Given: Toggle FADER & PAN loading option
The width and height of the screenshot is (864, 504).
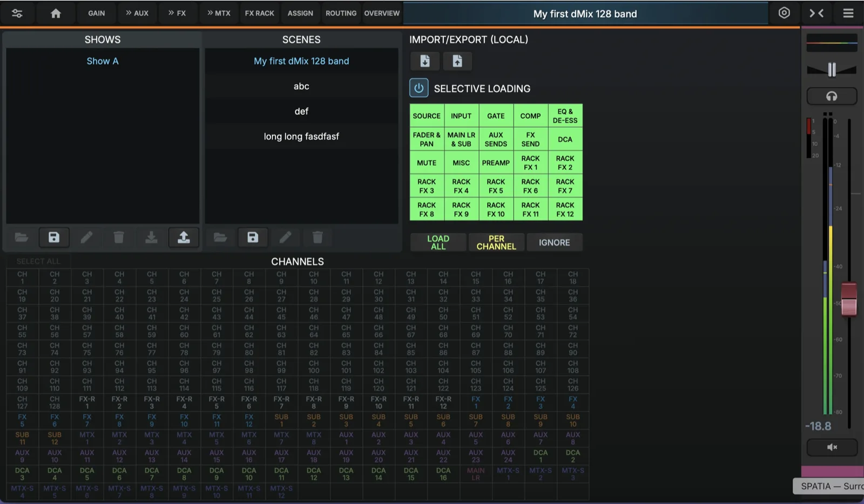Looking at the screenshot, I should click(427, 139).
